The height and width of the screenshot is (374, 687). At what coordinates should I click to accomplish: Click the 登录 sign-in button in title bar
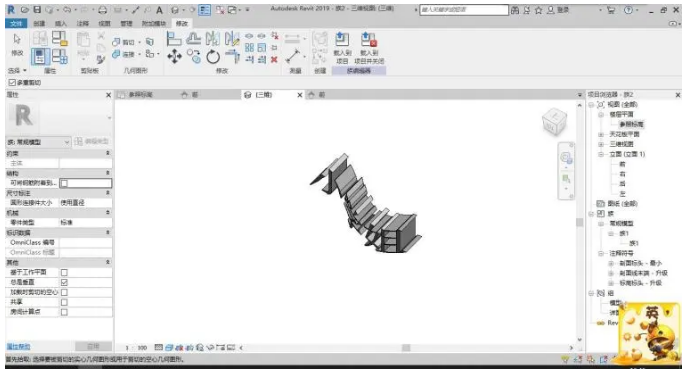point(558,10)
